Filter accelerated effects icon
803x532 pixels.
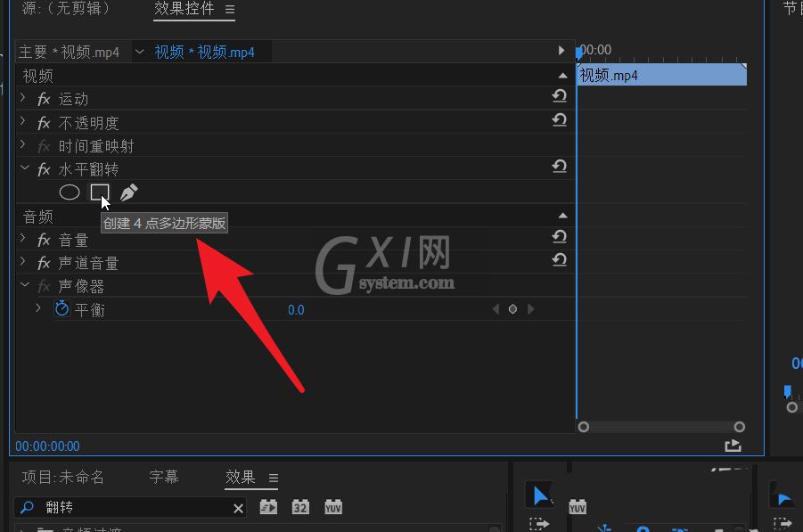pos(268,507)
